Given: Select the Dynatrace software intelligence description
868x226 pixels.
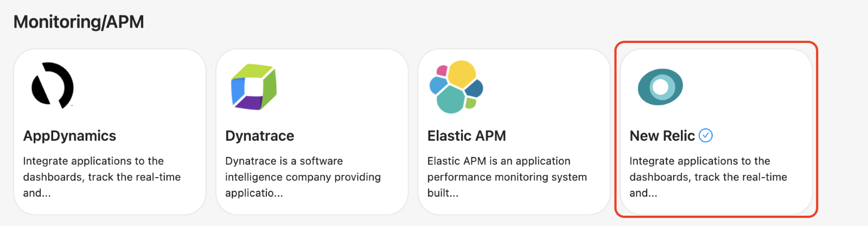Looking at the screenshot, I should [x=303, y=177].
